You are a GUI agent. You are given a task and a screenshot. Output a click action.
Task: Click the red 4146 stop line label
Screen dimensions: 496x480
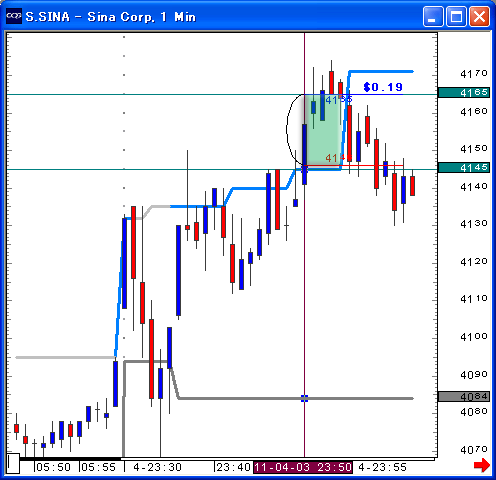(338, 158)
